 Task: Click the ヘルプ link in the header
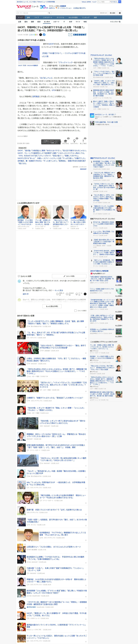coord(94,2)
